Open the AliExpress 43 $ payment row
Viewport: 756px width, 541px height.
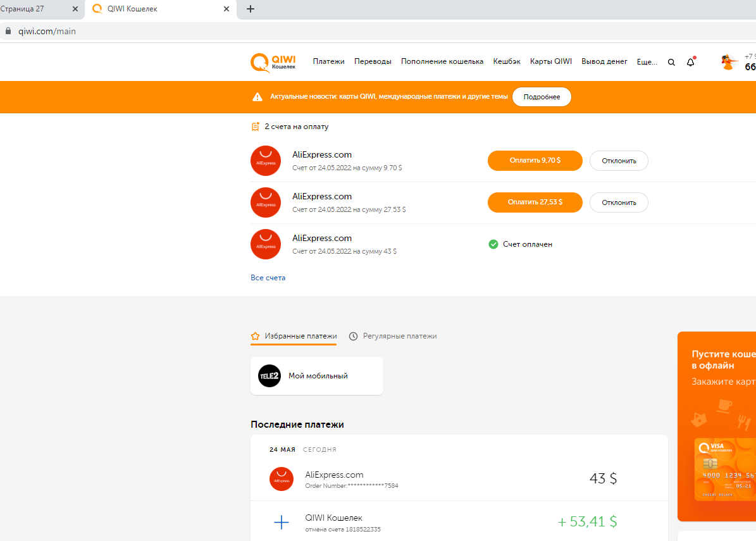[459, 479]
